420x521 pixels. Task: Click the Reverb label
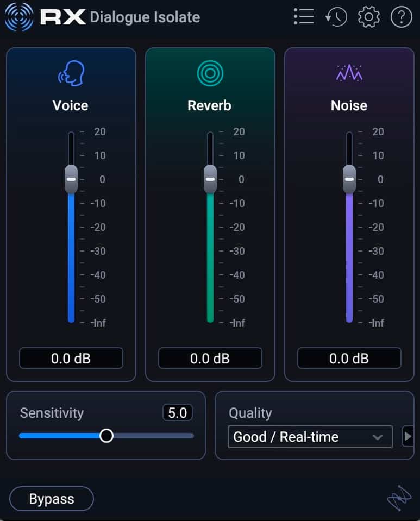click(209, 105)
